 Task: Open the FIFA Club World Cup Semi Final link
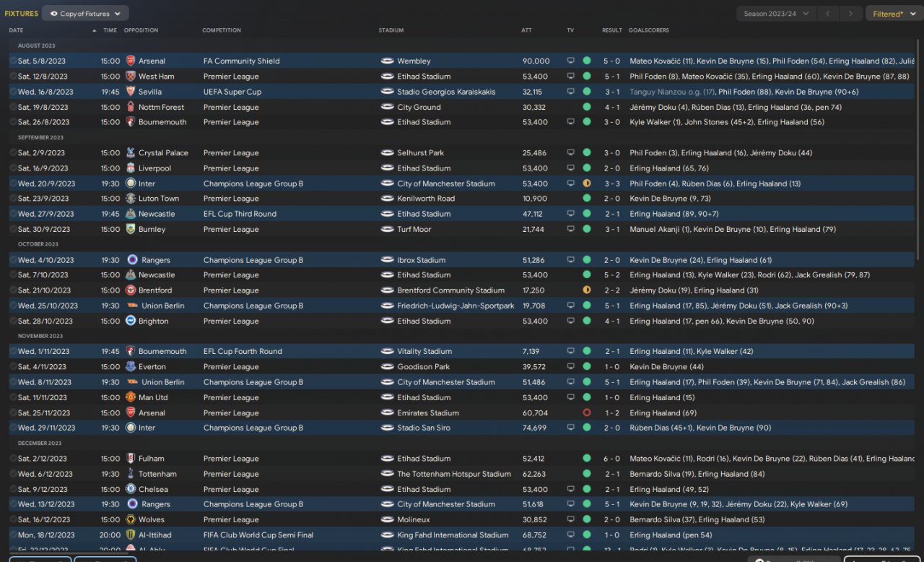(x=258, y=535)
